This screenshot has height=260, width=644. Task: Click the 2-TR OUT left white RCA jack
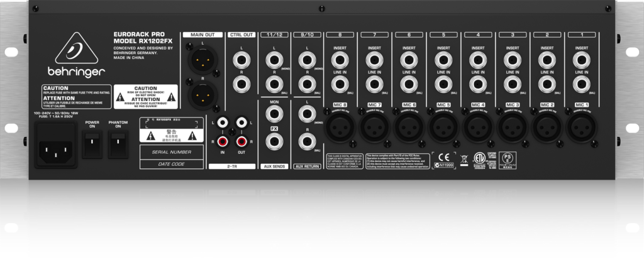(241, 122)
